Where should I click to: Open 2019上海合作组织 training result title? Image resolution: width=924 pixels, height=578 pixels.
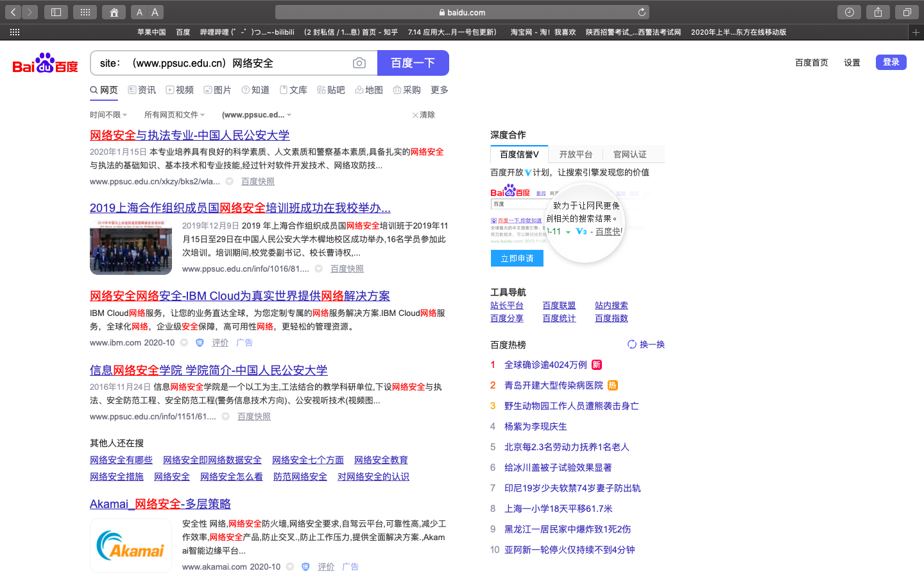tap(240, 208)
